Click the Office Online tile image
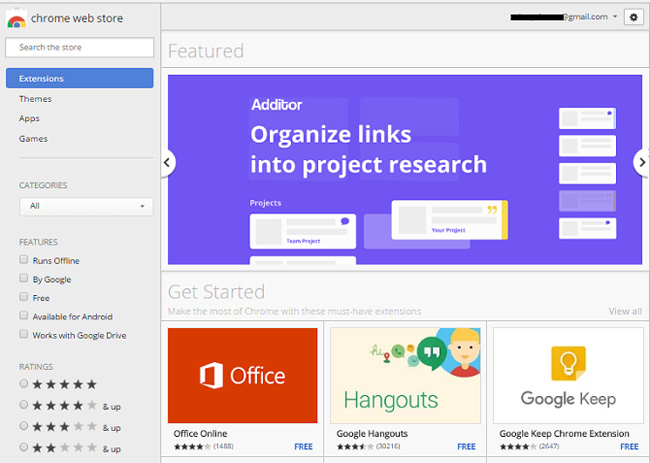The image size is (650, 463). 242,375
